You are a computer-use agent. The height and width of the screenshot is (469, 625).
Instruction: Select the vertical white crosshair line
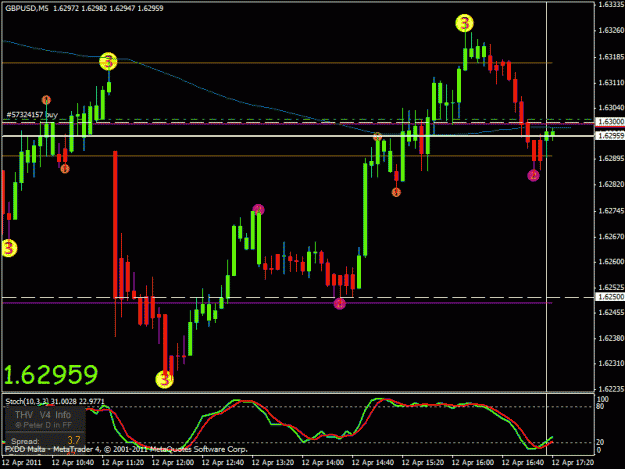click(x=546, y=227)
